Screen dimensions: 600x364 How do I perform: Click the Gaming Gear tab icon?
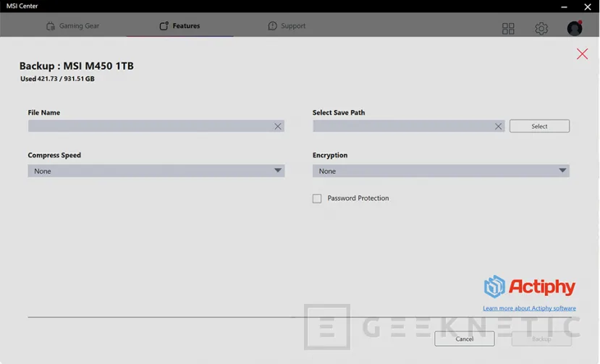(51, 26)
